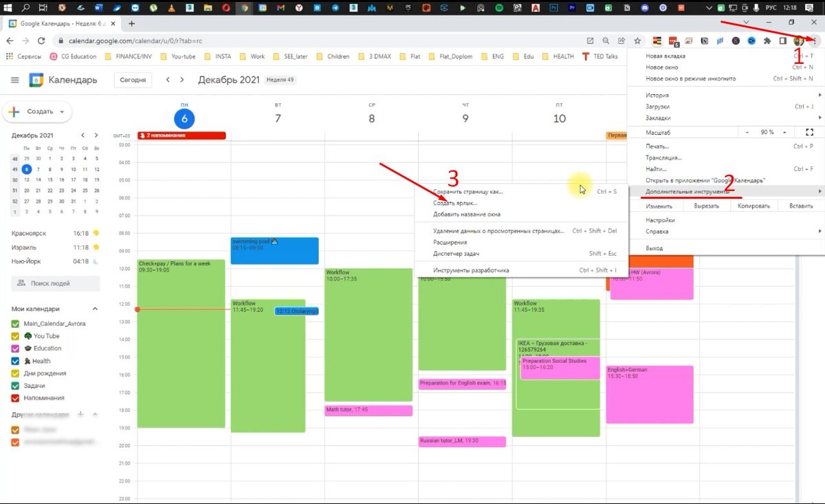Open Windows taskbar search icon
Screen dimensions: 825x504
[25, 7]
